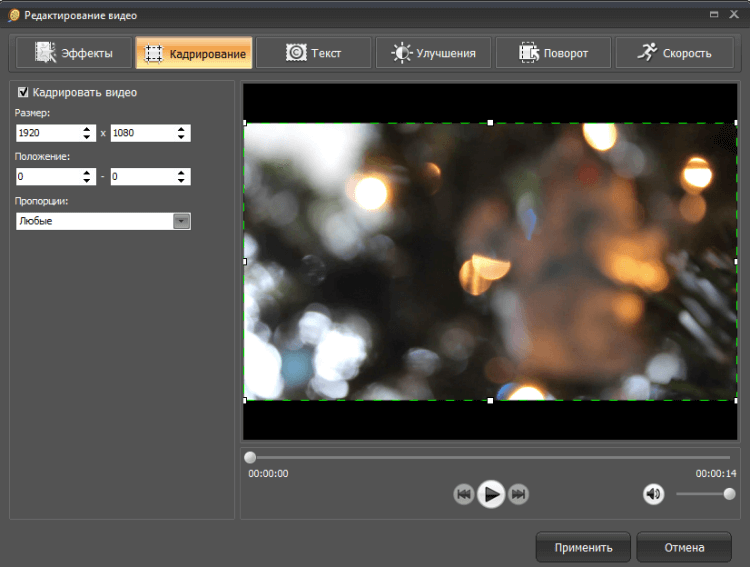Click the Эффекты tab's sparkle icon
This screenshot has width=750, height=567.
[x=45, y=52]
